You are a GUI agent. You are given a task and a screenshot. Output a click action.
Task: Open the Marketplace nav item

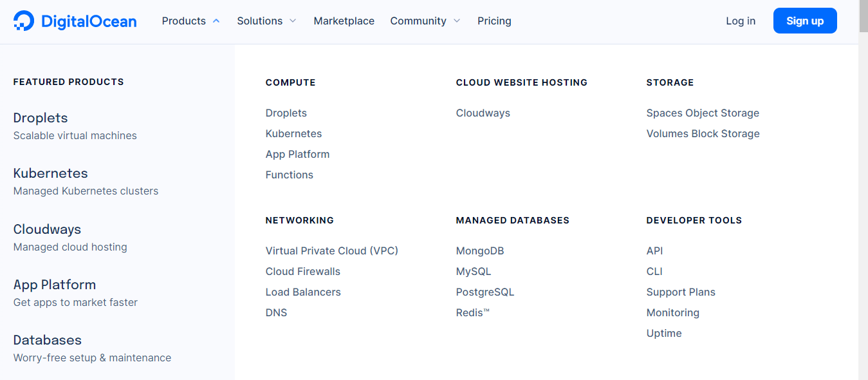click(x=344, y=21)
